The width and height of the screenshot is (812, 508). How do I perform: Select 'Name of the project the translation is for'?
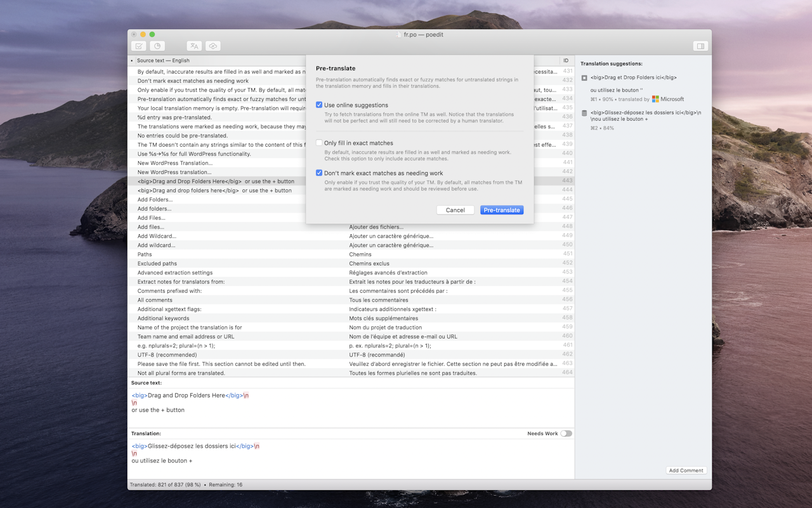pos(351,328)
